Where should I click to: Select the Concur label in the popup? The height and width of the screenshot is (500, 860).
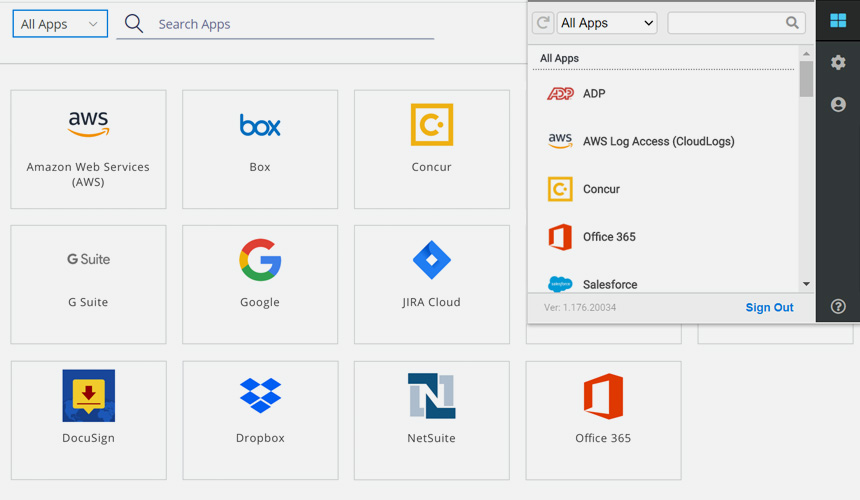tap(601, 189)
